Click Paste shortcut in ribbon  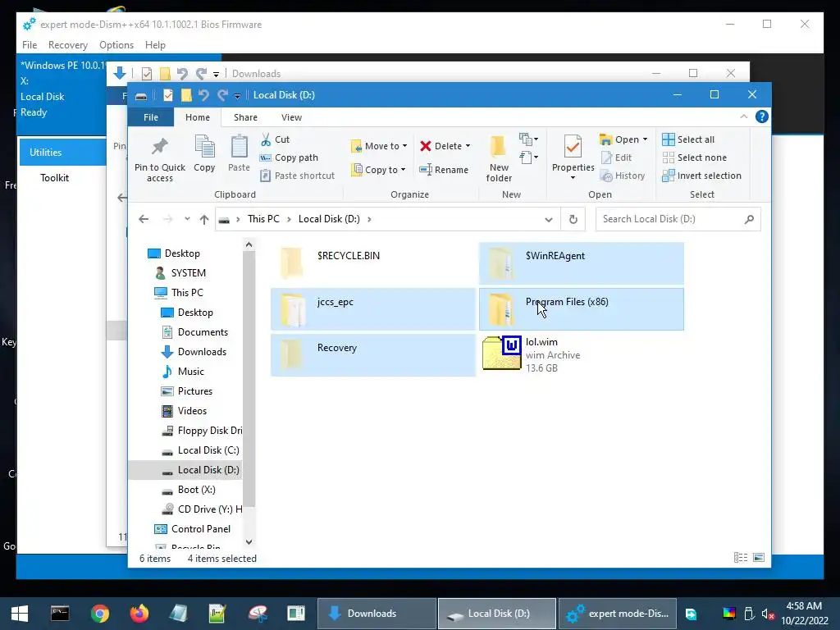click(297, 176)
